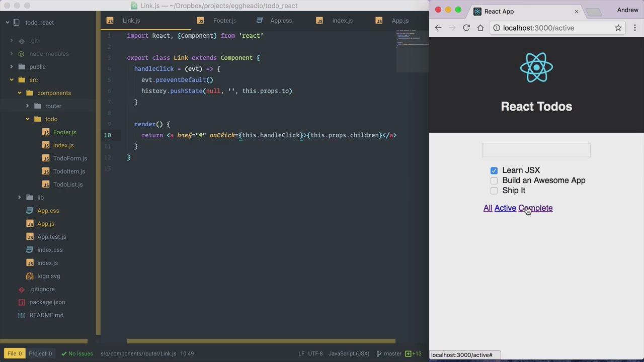Click the browser address bar URL
The height and width of the screenshot is (362, 644).
[538, 28]
